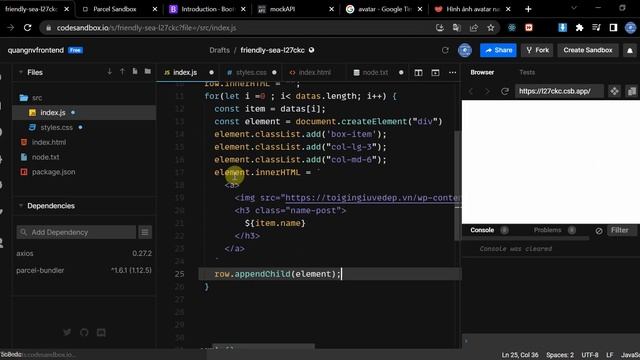Open node.txt in the file tree
This screenshot has width=640, height=360.
point(84,157)
